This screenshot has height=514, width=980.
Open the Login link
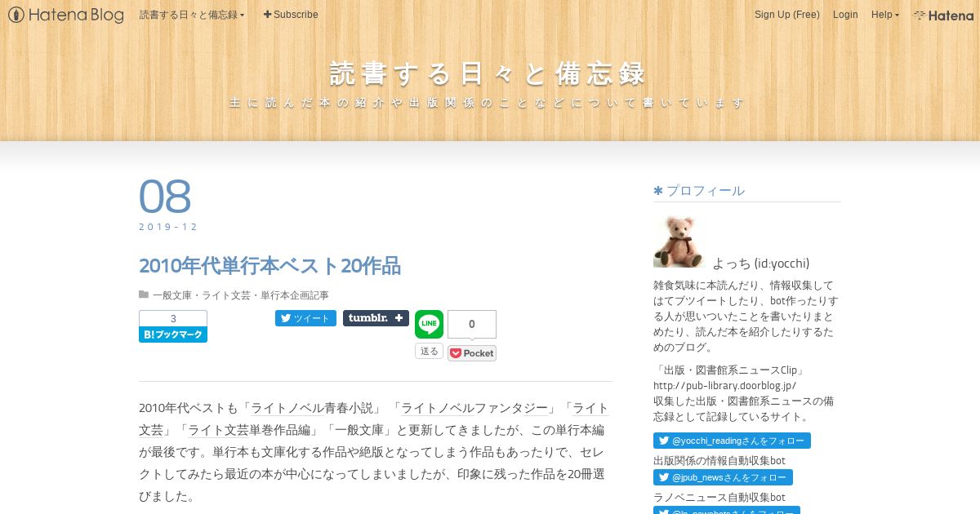(845, 15)
